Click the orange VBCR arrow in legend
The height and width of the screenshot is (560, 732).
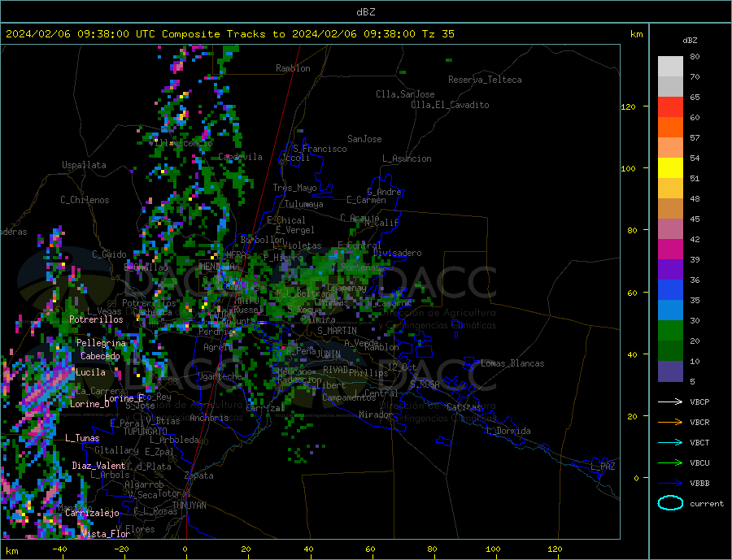[670, 423]
